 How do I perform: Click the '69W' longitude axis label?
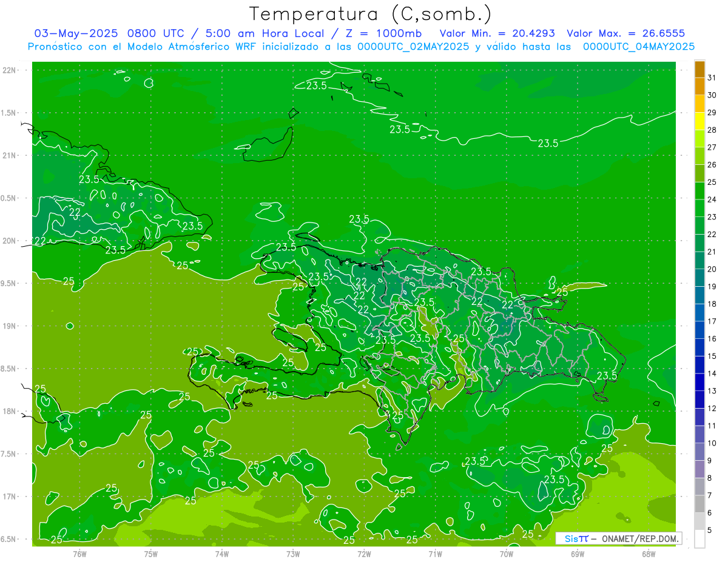tap(578, 554)
